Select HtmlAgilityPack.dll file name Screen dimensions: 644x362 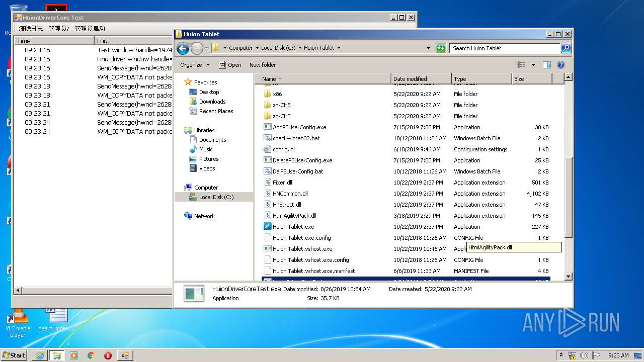pyautogui.click(x=294, y=216)
